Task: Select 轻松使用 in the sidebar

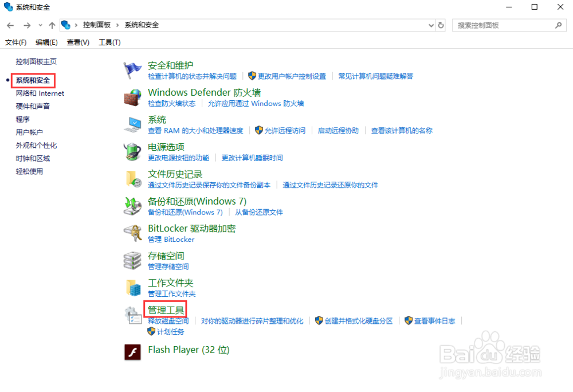Action: [29, 171]
